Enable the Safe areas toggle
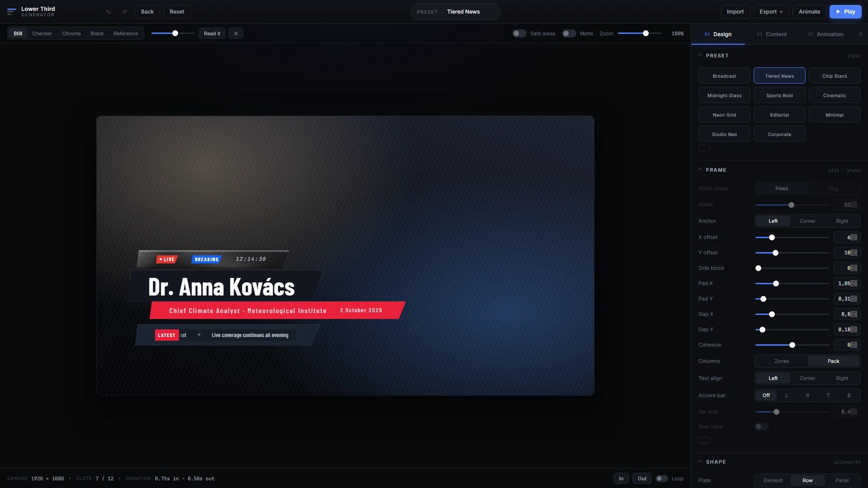This screenshot has height=488, width=868. click(519, 33)
